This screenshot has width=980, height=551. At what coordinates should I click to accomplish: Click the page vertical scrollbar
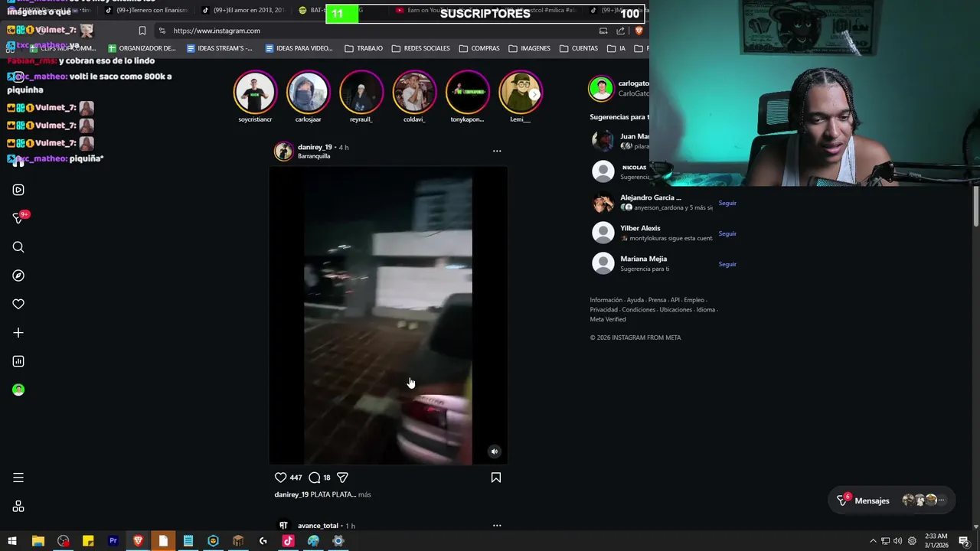[x=976, y=205]
